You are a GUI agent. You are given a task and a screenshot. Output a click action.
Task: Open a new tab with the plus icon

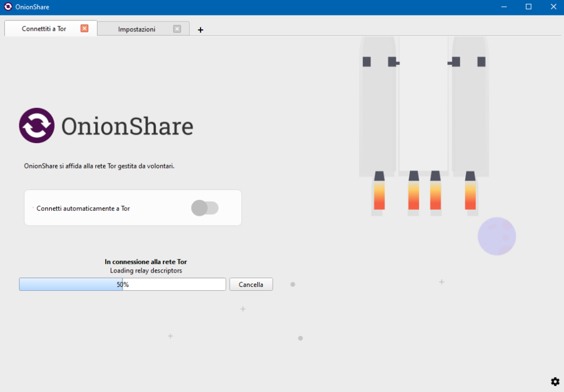pos(200,30)
